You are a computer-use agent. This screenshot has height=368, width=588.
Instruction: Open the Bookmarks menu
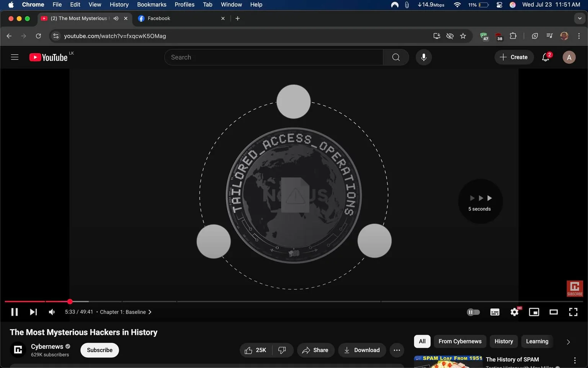pos(152,5)
